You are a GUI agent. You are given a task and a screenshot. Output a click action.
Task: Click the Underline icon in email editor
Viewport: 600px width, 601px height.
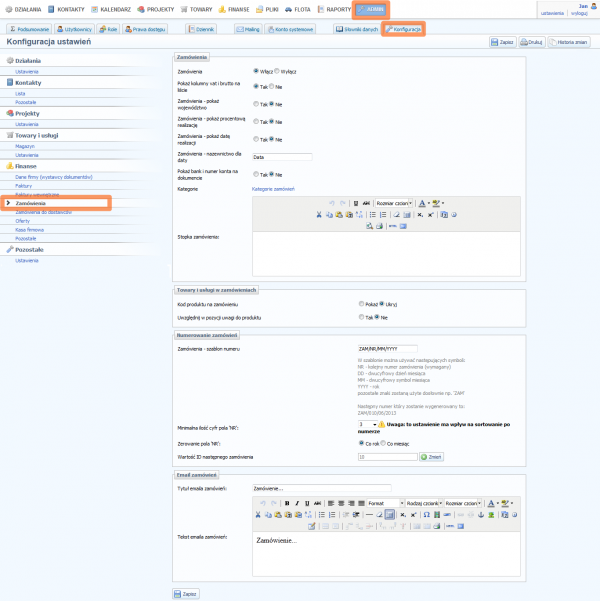click(x=307, y=503)
